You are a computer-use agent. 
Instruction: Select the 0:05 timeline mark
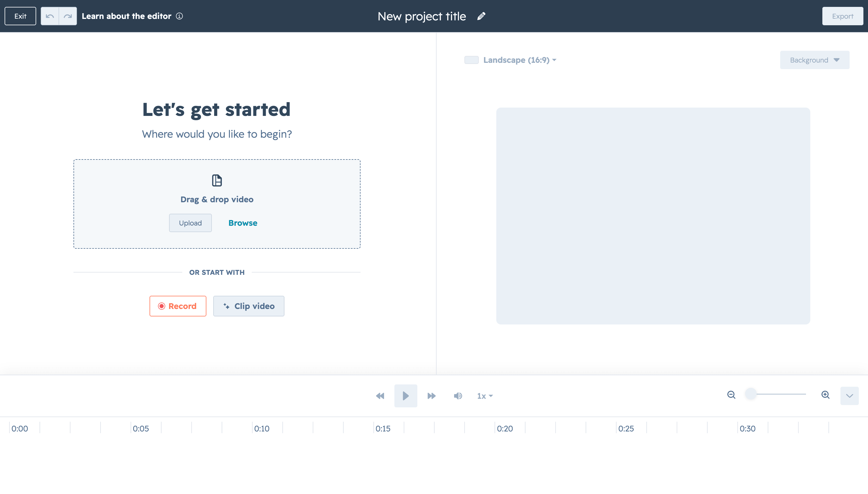pos(141,429)
